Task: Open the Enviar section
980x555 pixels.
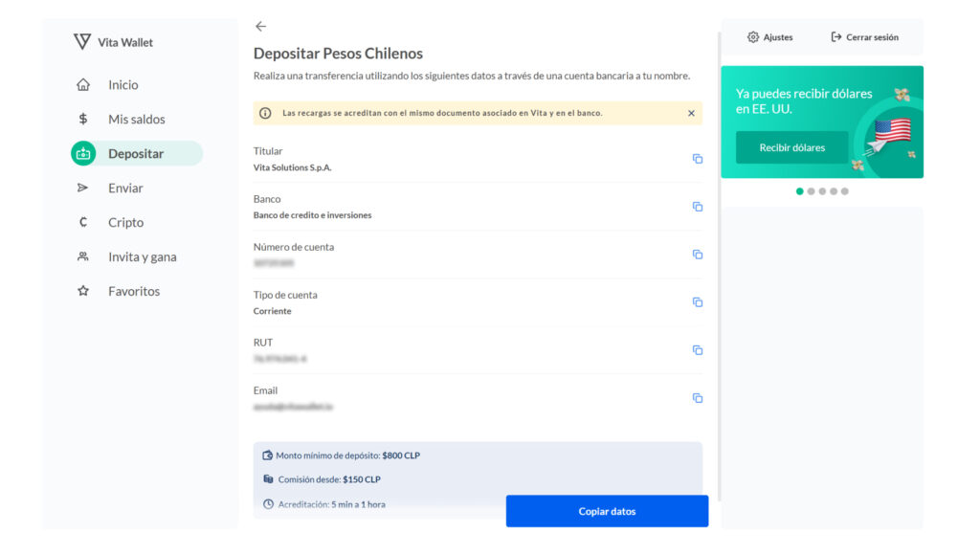Action: (x=124, y=189)
